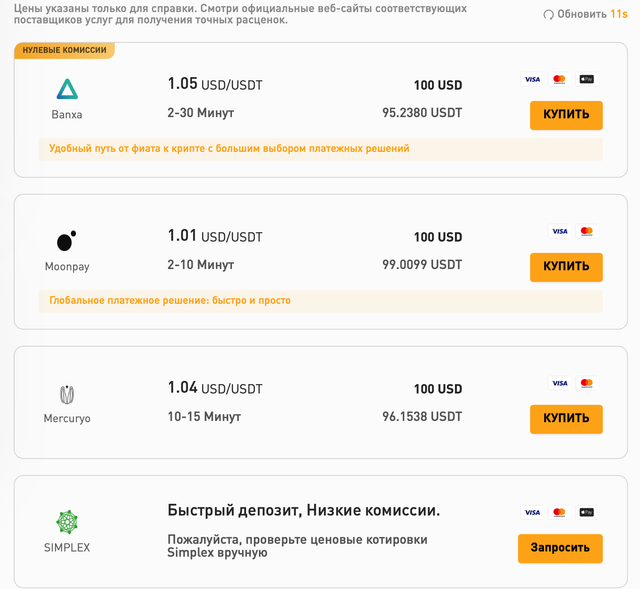Buy USDT via Banxa КУПИТЬ button

coord(566,115)
